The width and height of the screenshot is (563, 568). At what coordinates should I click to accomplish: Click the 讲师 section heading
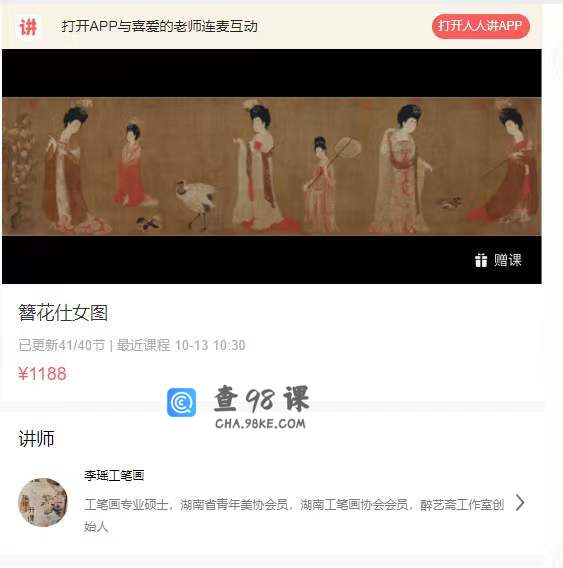(37, 439)
